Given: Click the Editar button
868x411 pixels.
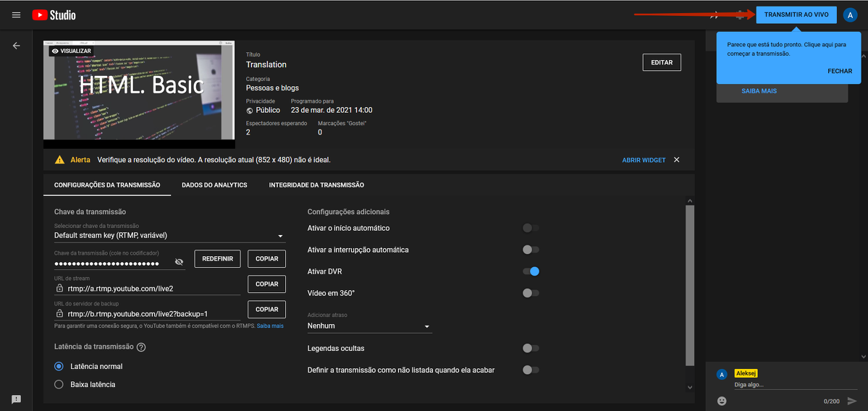Looking at the screenshot, I should point(662,63).
